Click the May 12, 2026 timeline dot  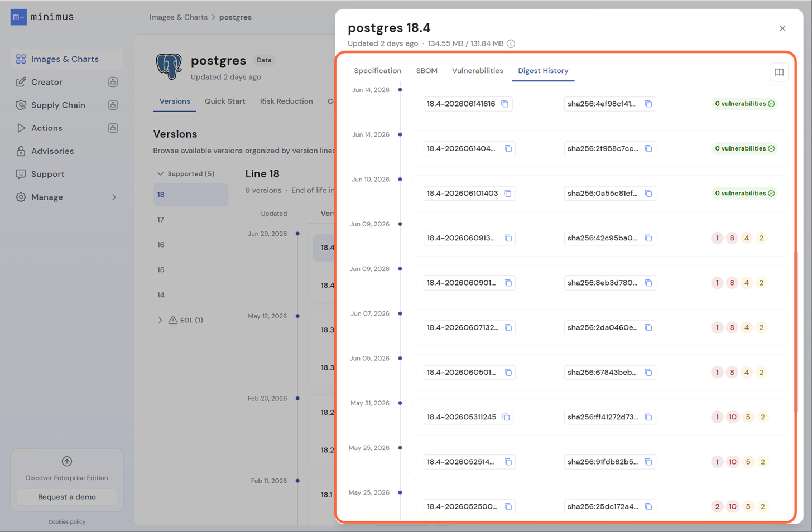[297, 316]
